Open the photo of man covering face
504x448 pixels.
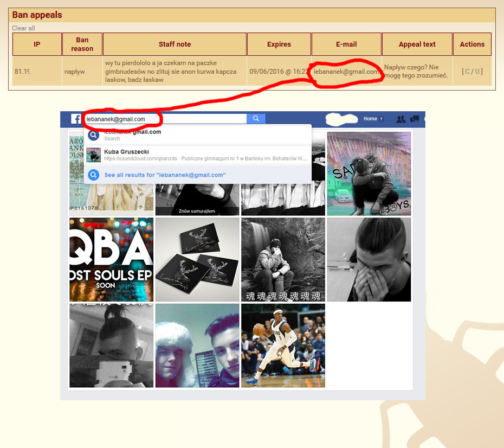[x=369, y=260]
